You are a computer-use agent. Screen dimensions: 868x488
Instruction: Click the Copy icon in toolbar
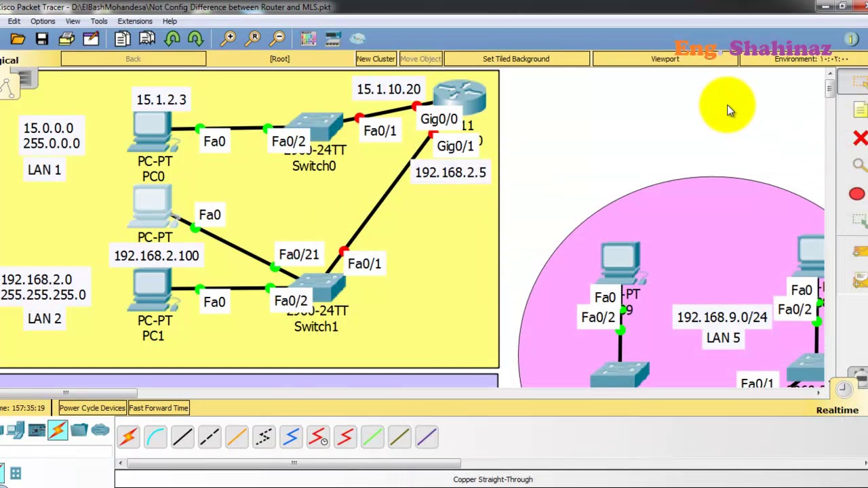pyautogui.click(x=123, y=39)
